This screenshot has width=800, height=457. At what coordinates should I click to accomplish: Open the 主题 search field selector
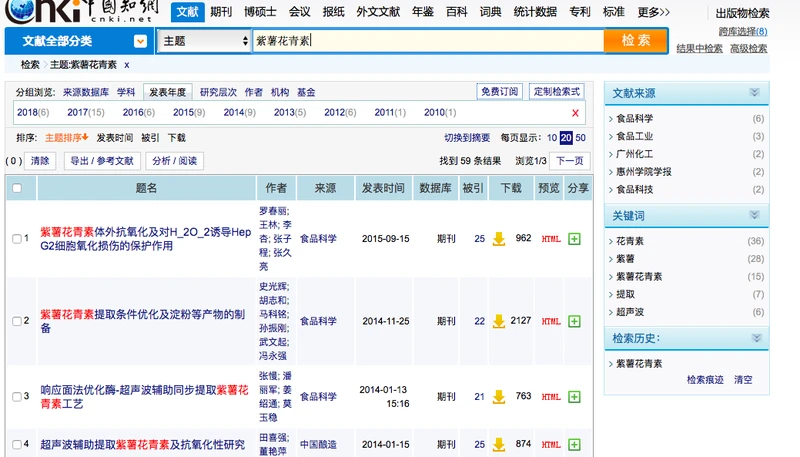click(204, 41)
